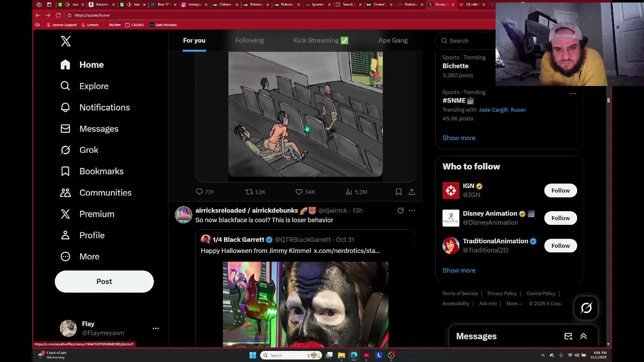This screenshot has height=362, width=644.
Task: Switch to the Ape Gang tab
Action: pyautogui.click(x=393, y=41)
